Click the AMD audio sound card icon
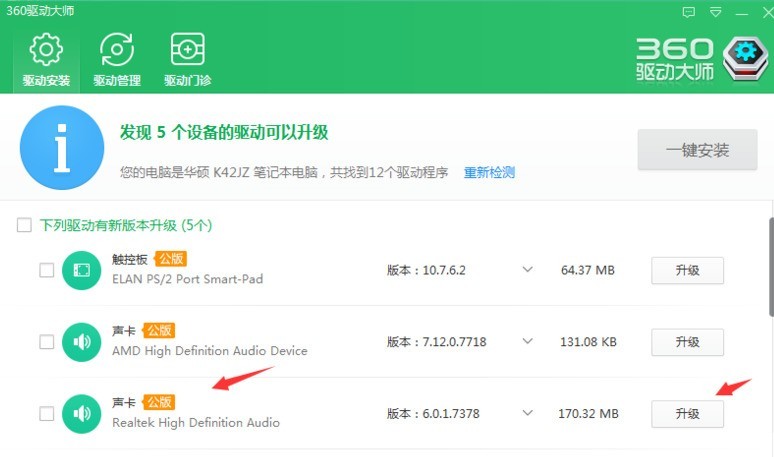This screenshot has width=774, height=457. coord(81,342)
